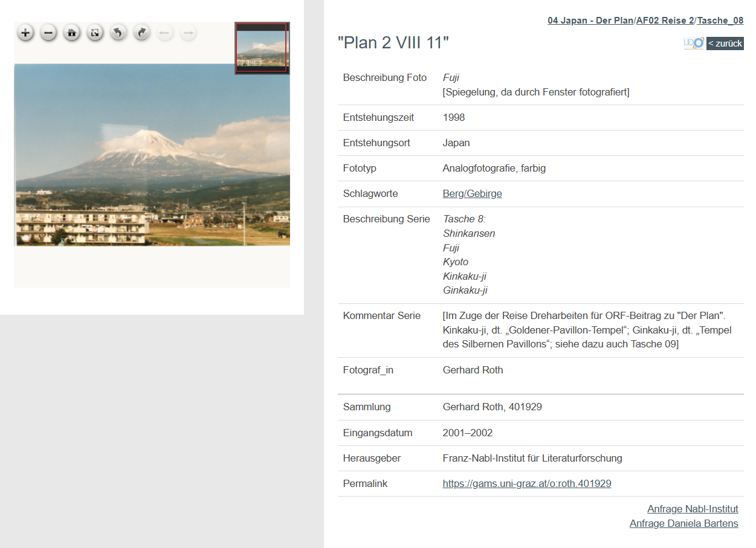
Task: Click the navigator thumbnail of Fuji
Action: pyautogui.click(x=262, y=50)
